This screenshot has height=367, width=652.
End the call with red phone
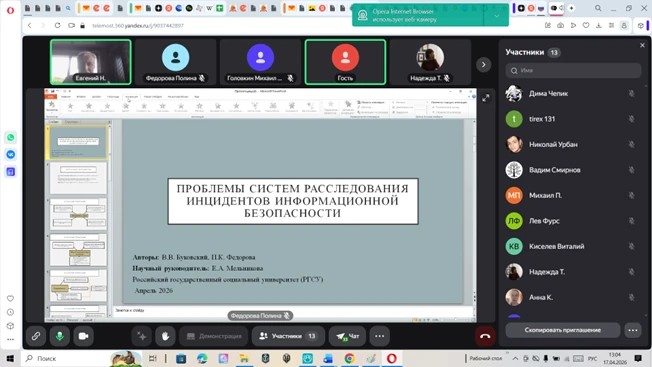(x=485, y=336)
